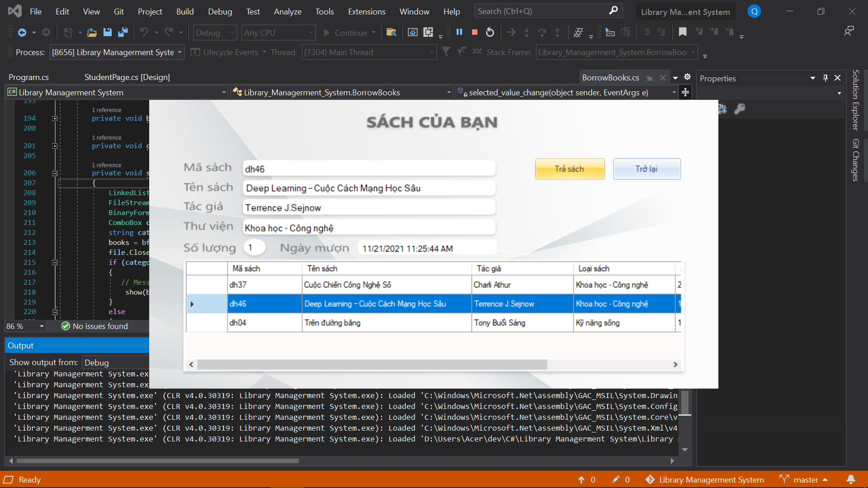The height and width of the screenshot is (488, 868).
Task: Open the Debug menu
Action: tap(220, 11)
